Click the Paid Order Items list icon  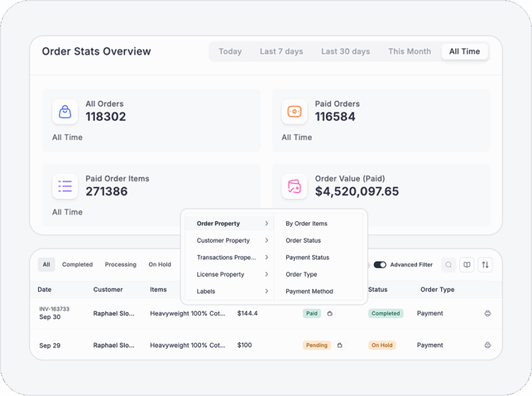click(x=64, y=186)
